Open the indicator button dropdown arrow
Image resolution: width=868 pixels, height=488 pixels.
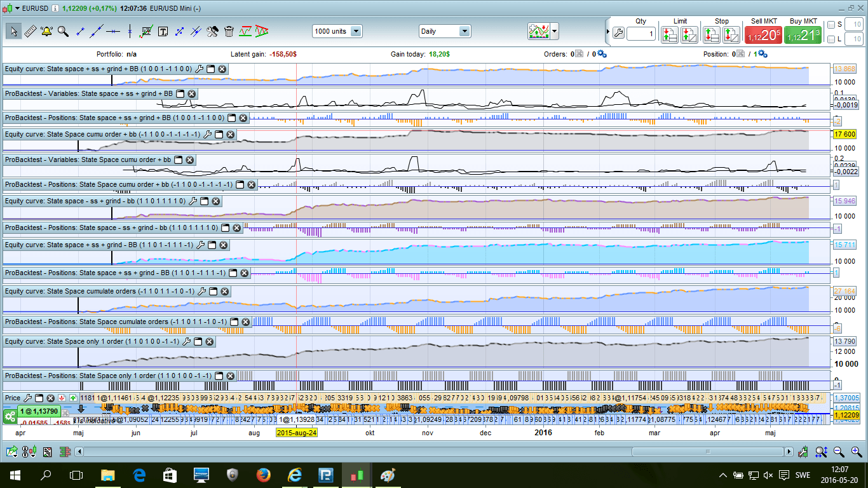pyautogui.click(x=555, y=31)
